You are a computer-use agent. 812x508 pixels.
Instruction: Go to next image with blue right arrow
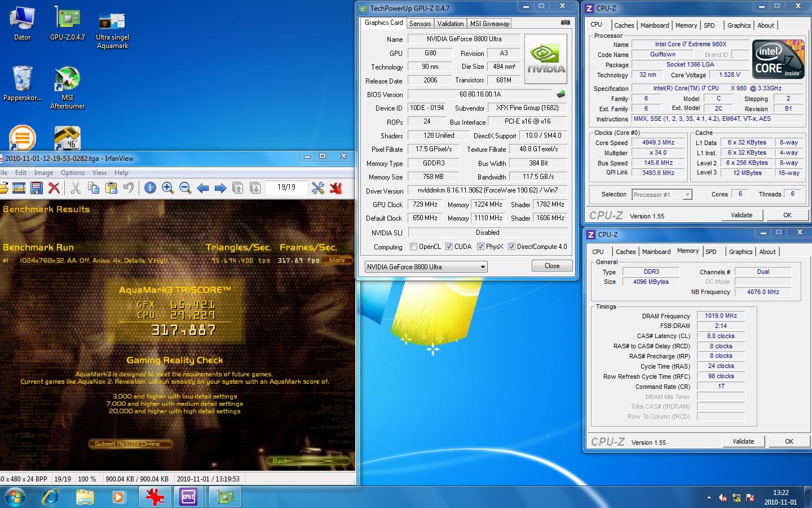[220, 188]
